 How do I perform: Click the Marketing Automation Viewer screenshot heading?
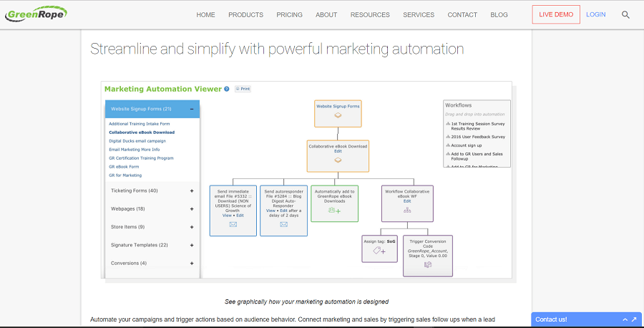point(162,89)
